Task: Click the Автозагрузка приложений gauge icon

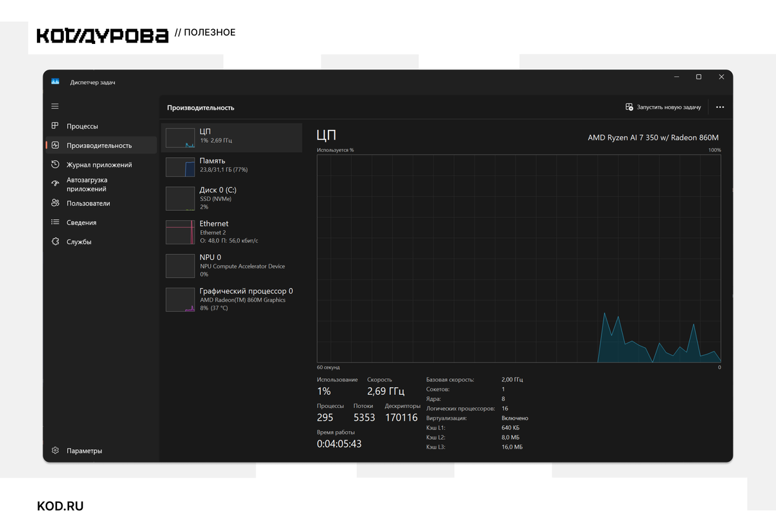Action: (55, 184)
